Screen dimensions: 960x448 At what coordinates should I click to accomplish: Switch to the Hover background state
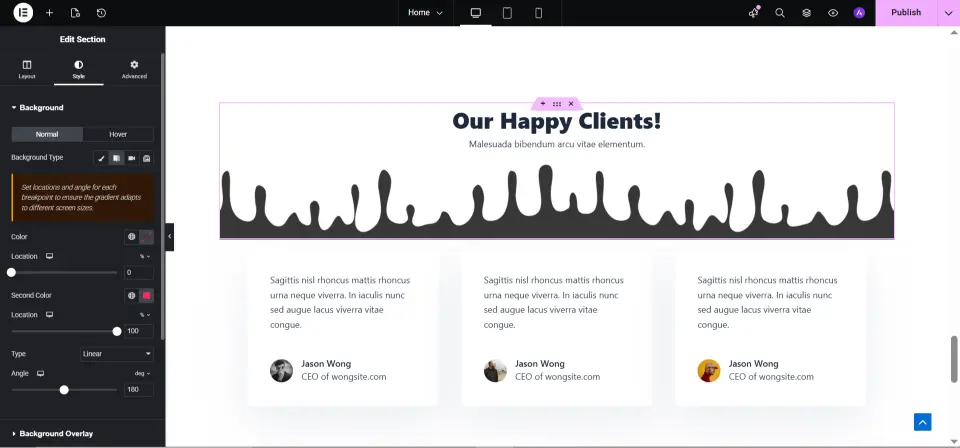[118, 135]
